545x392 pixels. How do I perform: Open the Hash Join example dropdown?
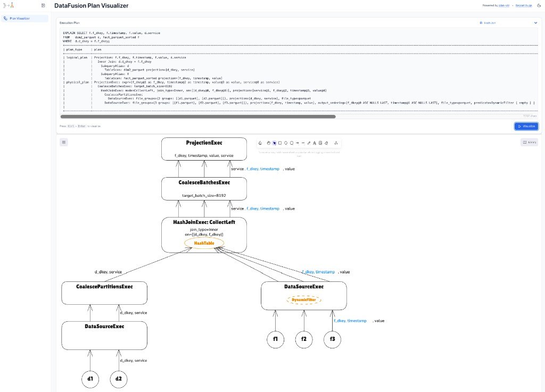pos(508,23)
